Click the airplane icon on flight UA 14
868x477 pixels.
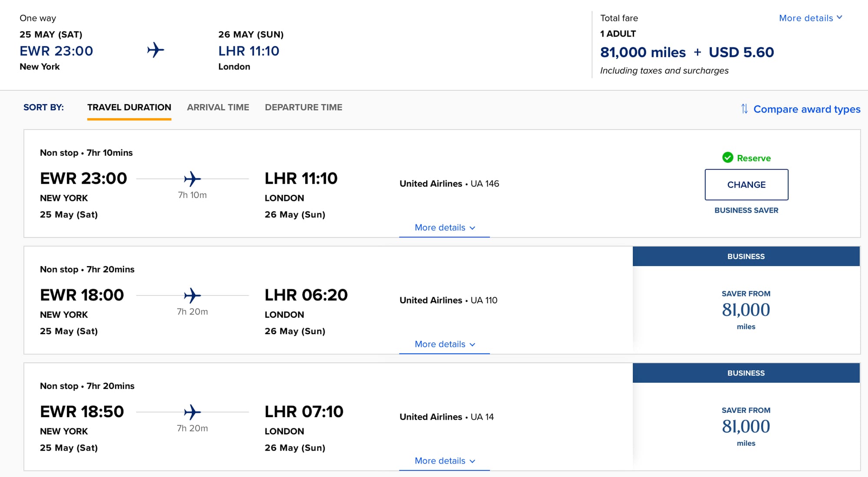192,412
